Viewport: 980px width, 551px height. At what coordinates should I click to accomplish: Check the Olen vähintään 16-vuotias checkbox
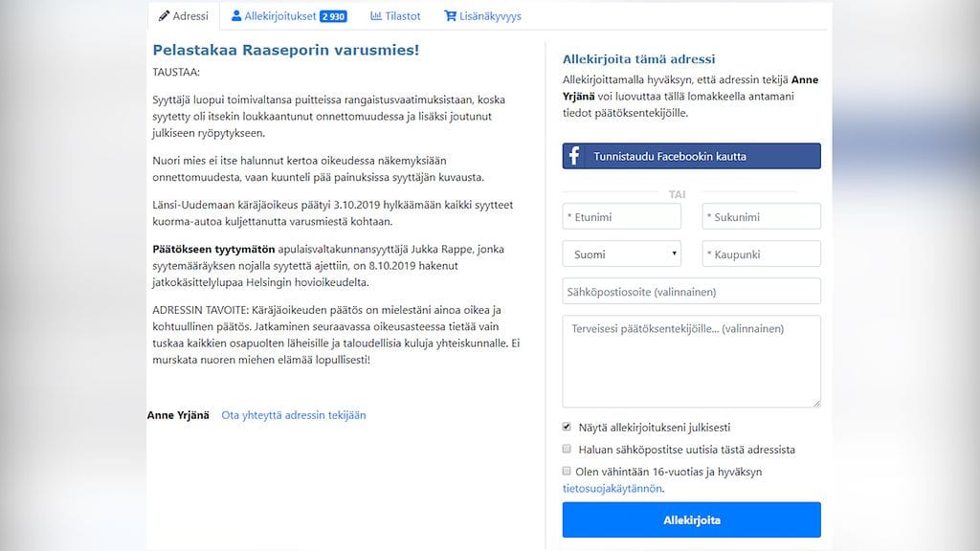pyautogui.click(x=568, y=471)
